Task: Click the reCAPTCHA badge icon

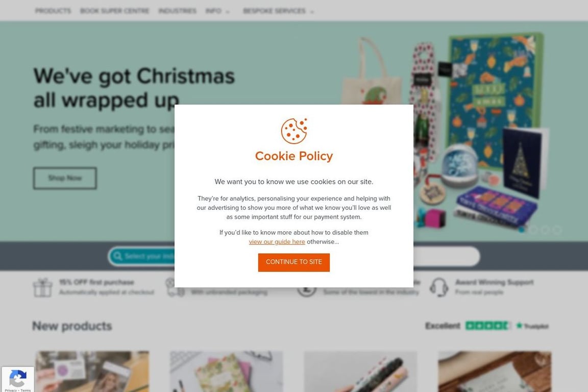Action: pyautogui.click(x=18, y=378)
